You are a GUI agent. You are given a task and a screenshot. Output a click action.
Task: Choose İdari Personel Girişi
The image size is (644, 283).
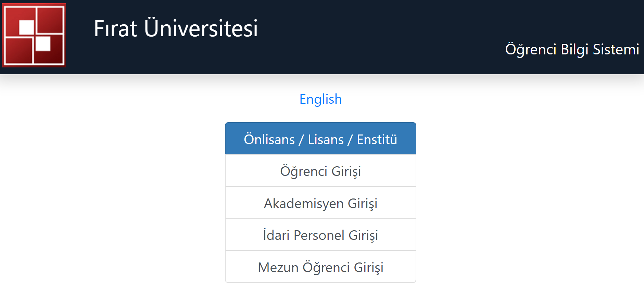pos(320,235)
